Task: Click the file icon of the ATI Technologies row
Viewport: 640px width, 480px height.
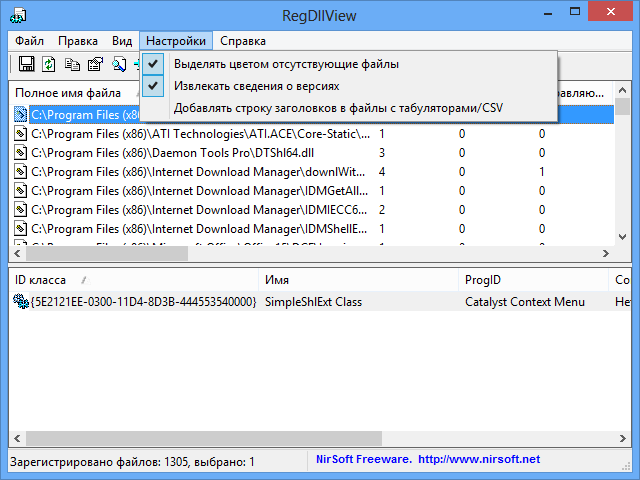Action: pyautogui.click(x=20, y=134)
